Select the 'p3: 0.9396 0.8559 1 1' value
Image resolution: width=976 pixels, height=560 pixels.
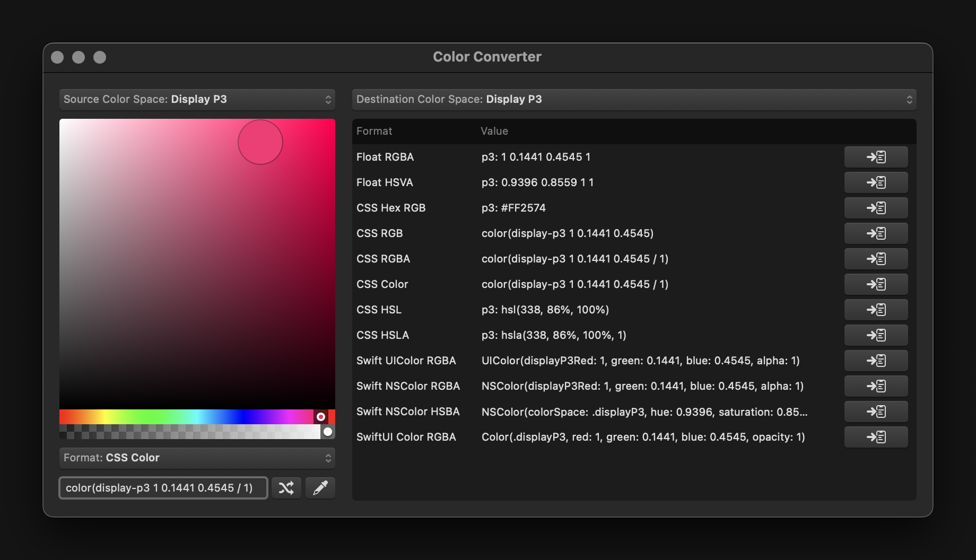coord(537,182)
